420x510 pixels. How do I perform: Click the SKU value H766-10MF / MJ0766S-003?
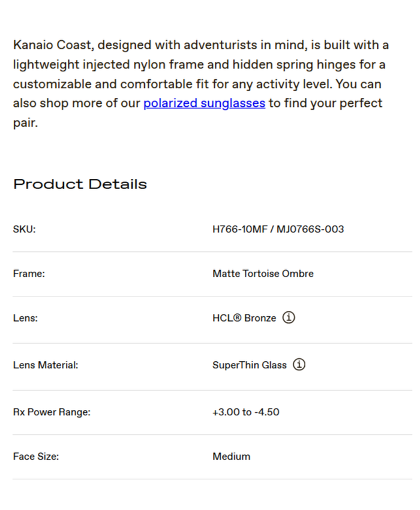coord(278,229)
